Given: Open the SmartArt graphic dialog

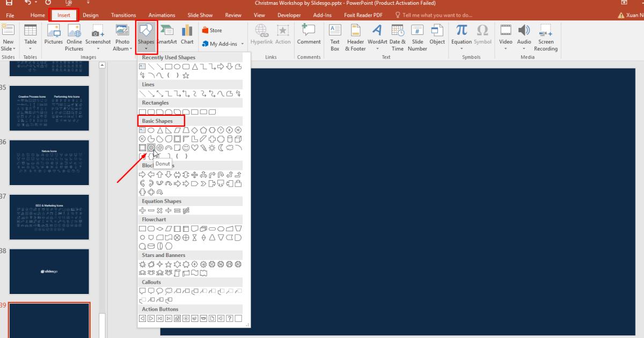Looking at the screenshot, I should 167,34.
